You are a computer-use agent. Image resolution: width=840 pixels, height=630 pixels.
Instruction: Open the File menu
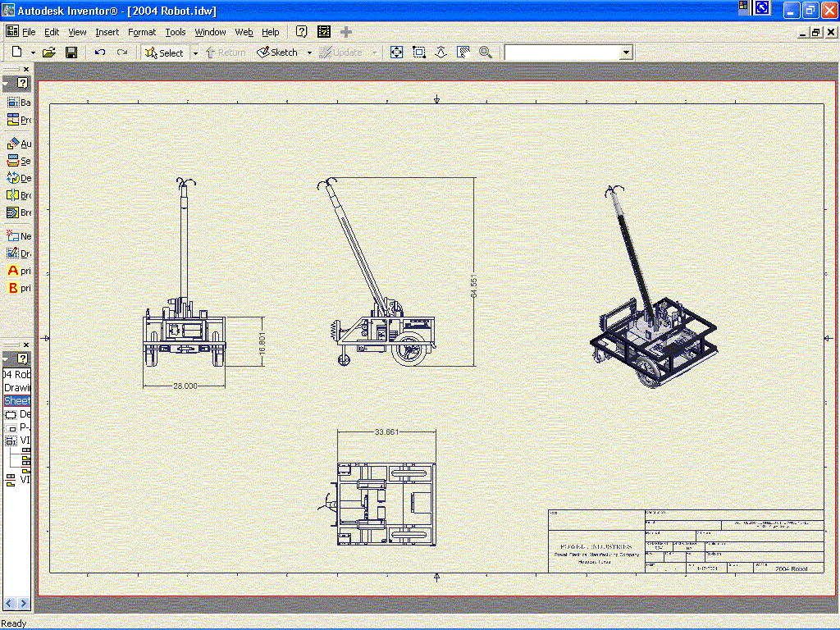[29, 32]
